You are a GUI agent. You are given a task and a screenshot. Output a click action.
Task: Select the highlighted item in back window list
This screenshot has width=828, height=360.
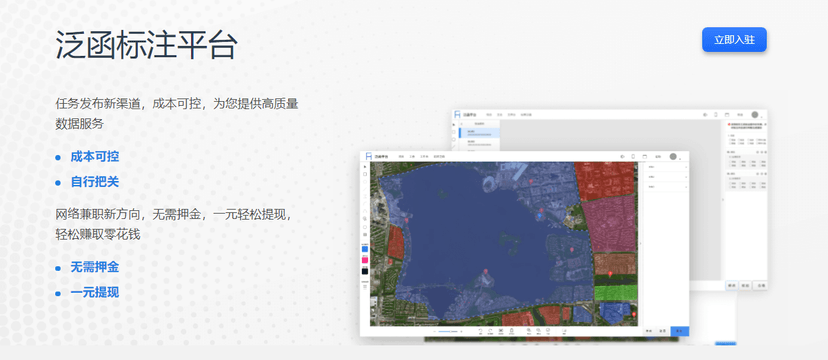(x=479, y=132)
